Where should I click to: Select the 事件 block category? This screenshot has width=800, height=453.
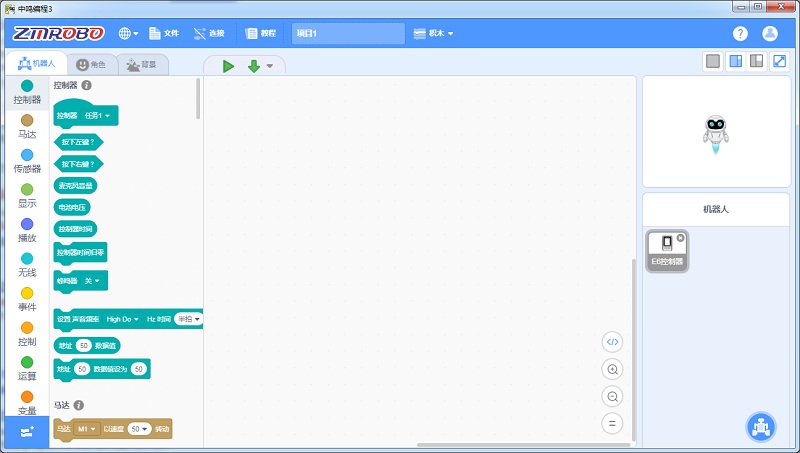pos(27,299)
